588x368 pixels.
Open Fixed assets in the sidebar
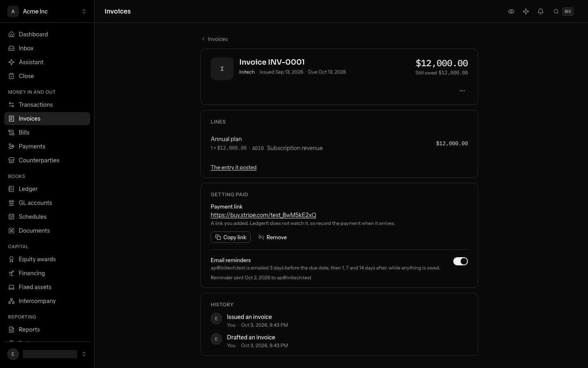point(47,287)
